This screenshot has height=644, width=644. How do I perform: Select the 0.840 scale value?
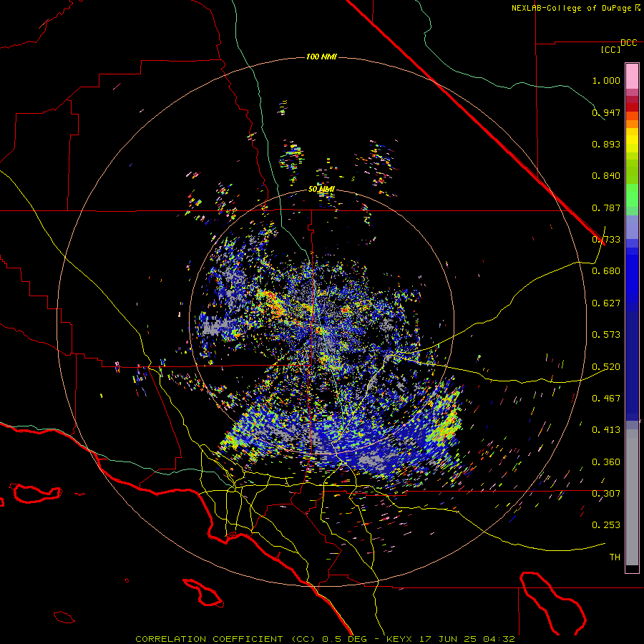[x=606, y=176]
